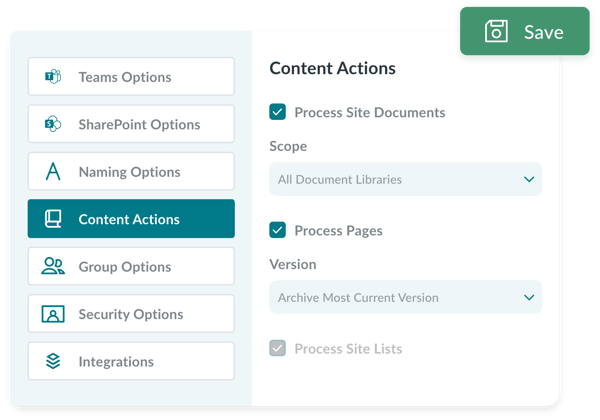The width and height of the screenshot is (600, 420).
Task: Open the Teams Options section
Action: [x=131, y=77]
